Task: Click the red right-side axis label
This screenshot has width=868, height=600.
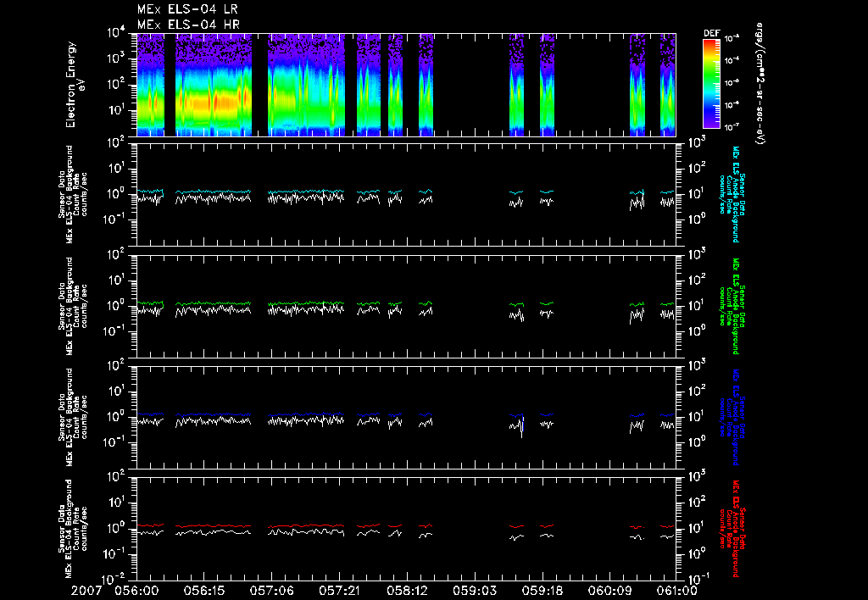Action: coord(732,529)
